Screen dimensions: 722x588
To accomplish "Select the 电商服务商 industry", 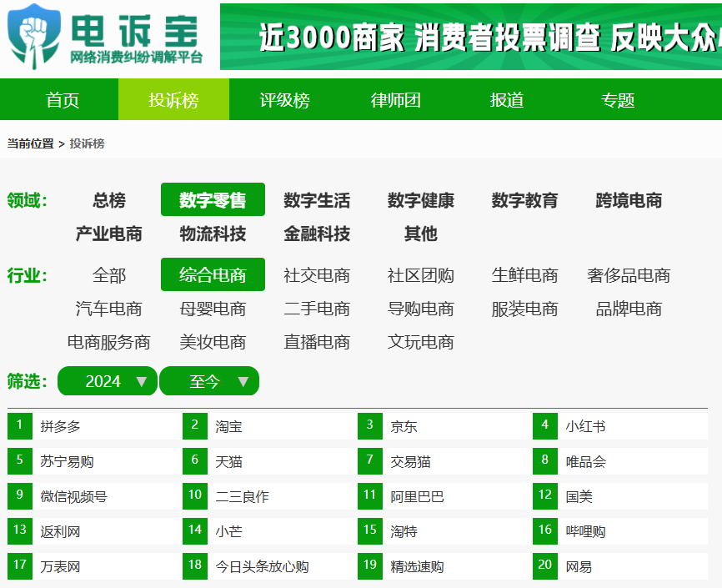I will (108, 342).
